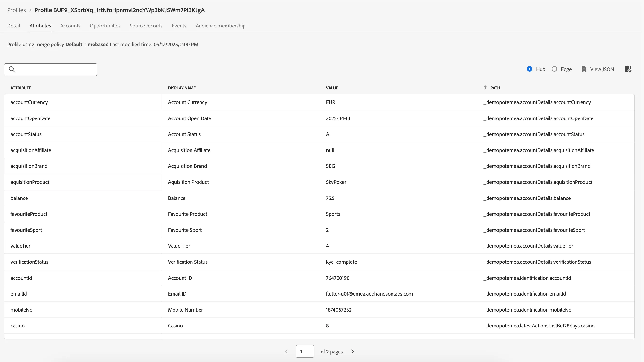The image size is (644, 362).
Task: Sort by the VALUE column header
Action: click(x=332, y=88)
